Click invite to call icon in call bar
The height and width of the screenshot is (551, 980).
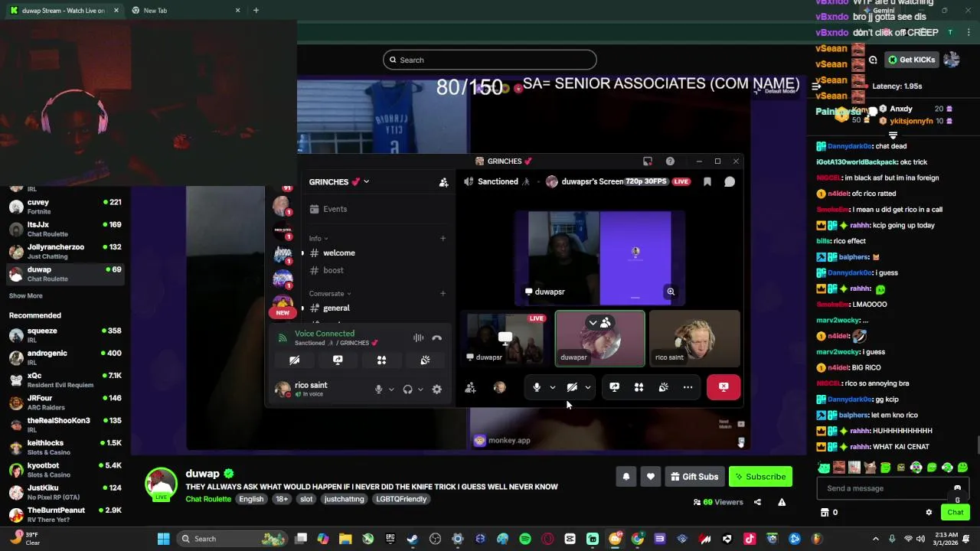tap(470, 388)
